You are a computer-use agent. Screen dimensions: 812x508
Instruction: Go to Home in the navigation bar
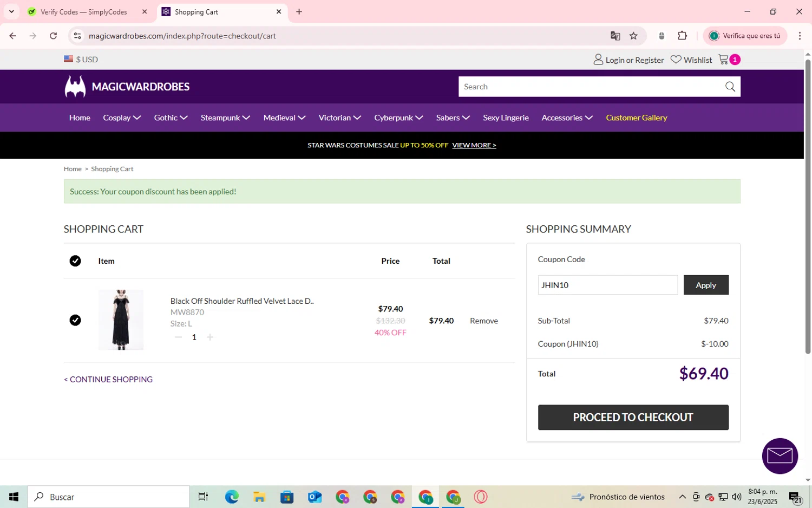click(x=80, y=118)
